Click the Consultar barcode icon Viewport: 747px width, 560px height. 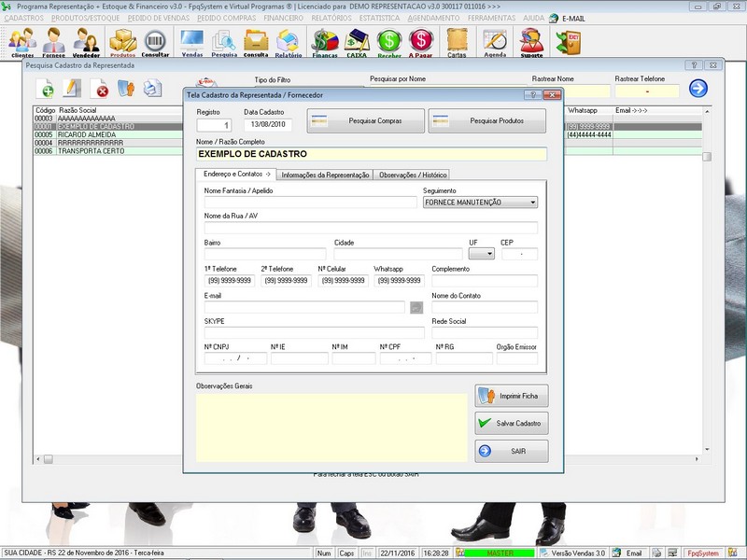[x=155, y=42]
